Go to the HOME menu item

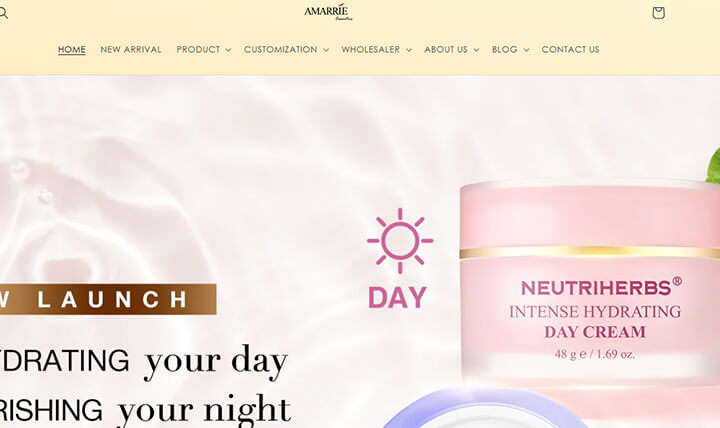[72, 49]
